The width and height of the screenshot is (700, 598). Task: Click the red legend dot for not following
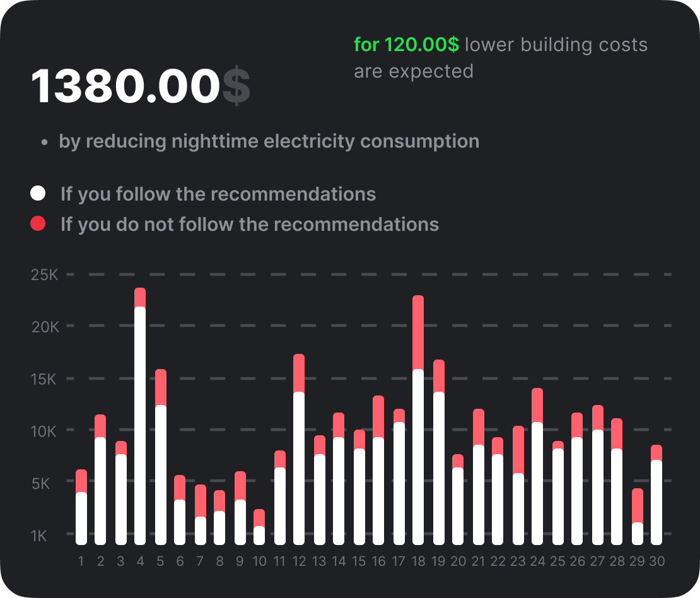tap(38, 223)
